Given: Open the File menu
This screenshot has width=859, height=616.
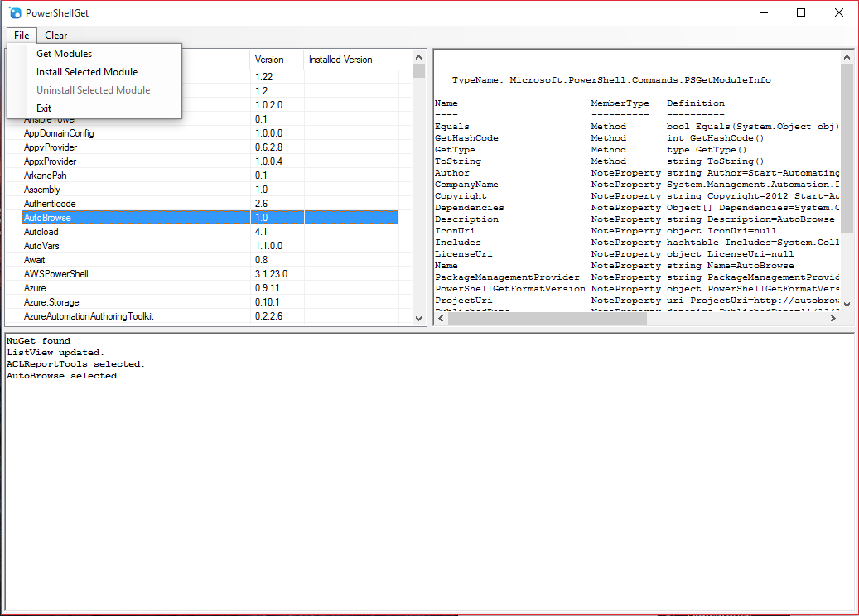Looking at the screenshot, I should click(22, 35).
